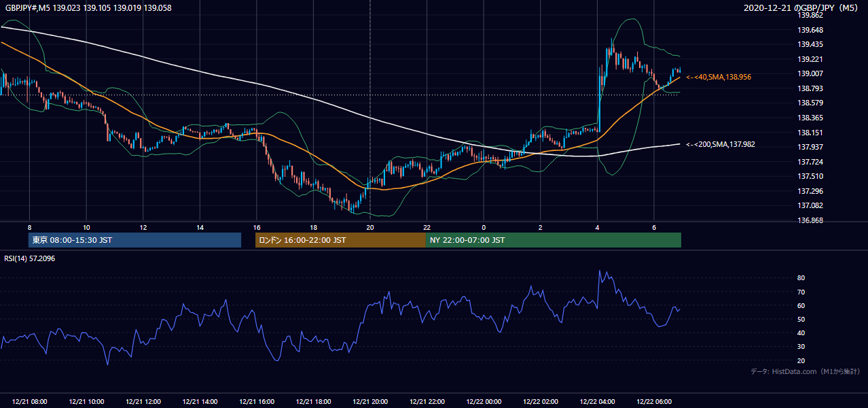Click the price axis value 138.579
Screen dimensions: 868x408
[811, 103]
